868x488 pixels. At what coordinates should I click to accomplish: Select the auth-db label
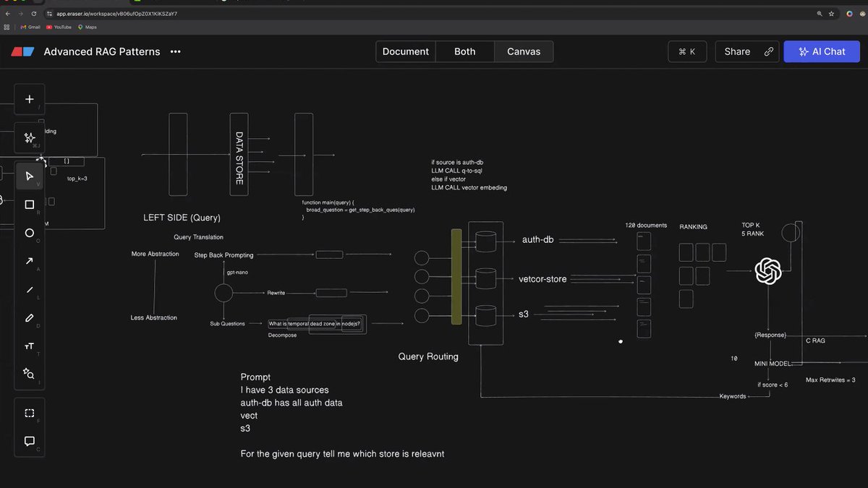(537, 239)
